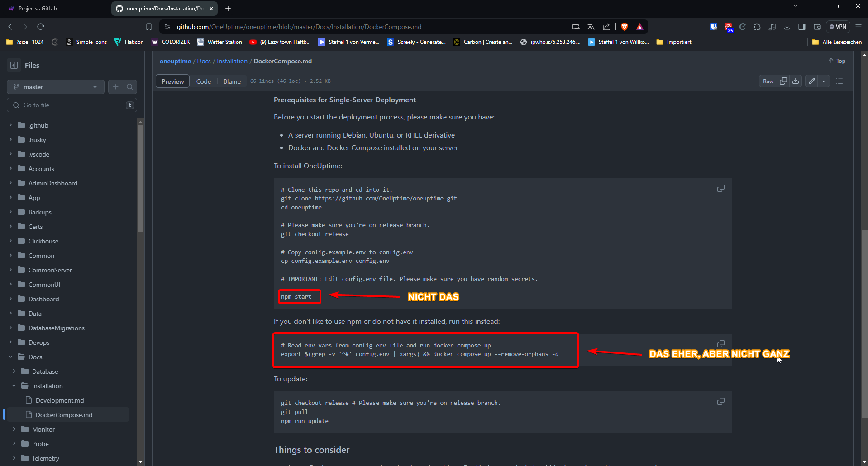Open the document outline list icon
Screen dimensions: 868x466
(839, 81)
